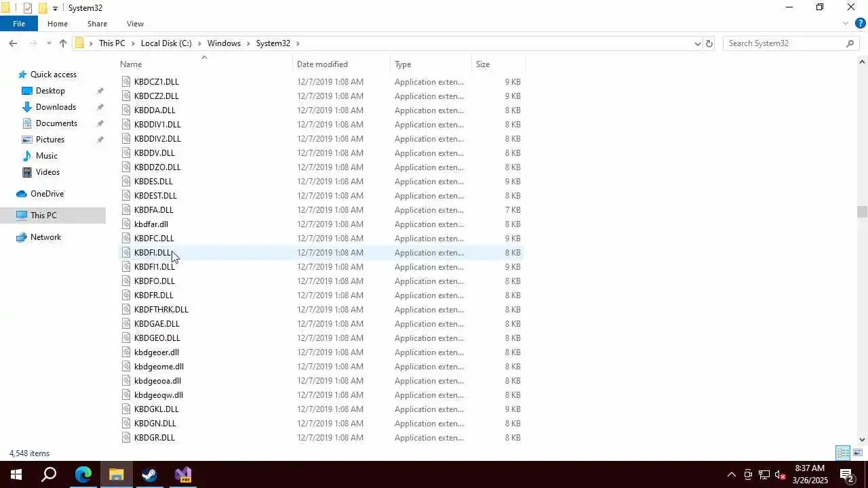
Task: Click the scrollbar down arrow
Action: pos(862,440)
